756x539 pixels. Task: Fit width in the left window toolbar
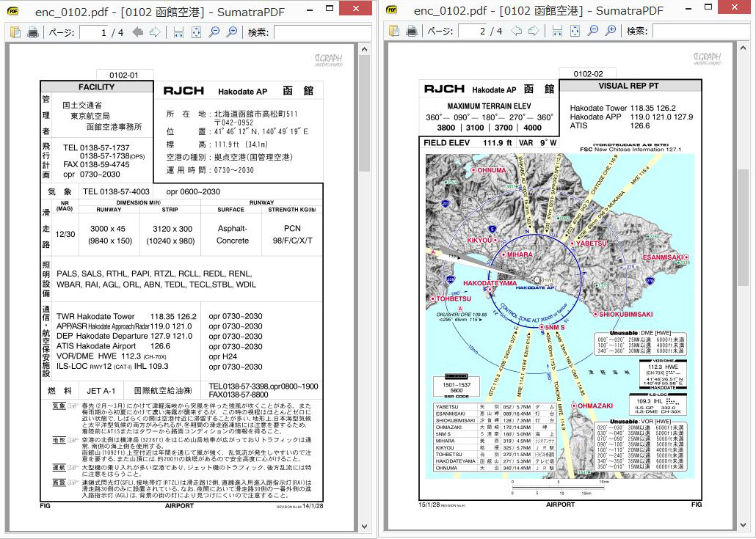pyautogui.click(x=178, y=32)
